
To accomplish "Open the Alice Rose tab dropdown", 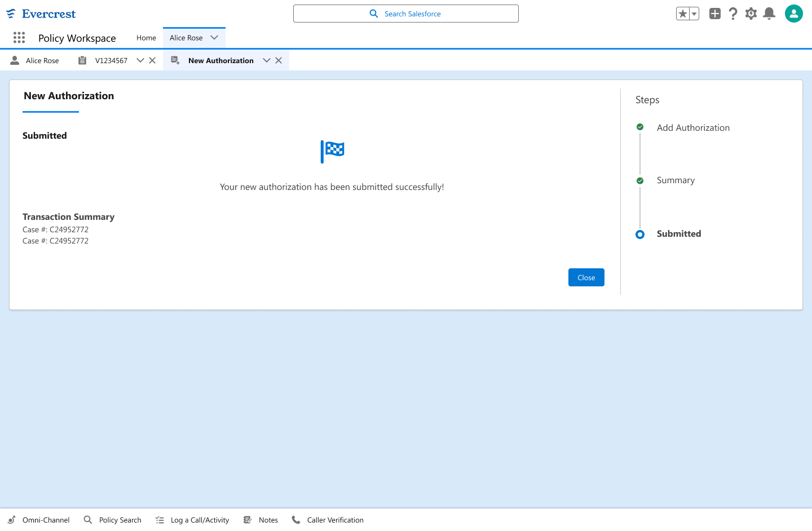I will click(x=214, y=37).
